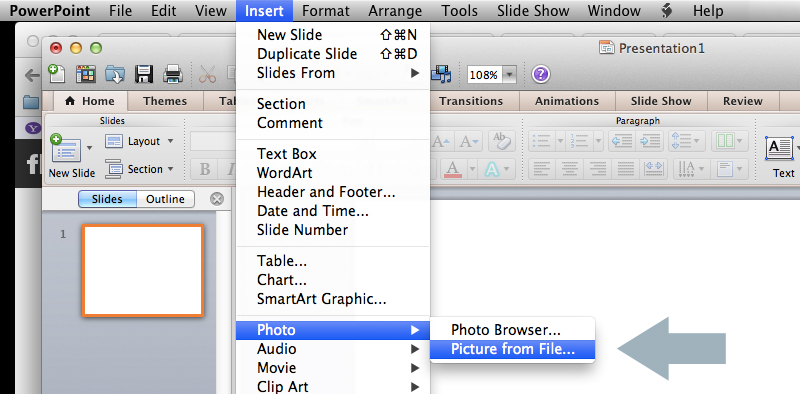Click Increase Indent icon
This screenshot has height=394, width=800.
tap(649, 141)
